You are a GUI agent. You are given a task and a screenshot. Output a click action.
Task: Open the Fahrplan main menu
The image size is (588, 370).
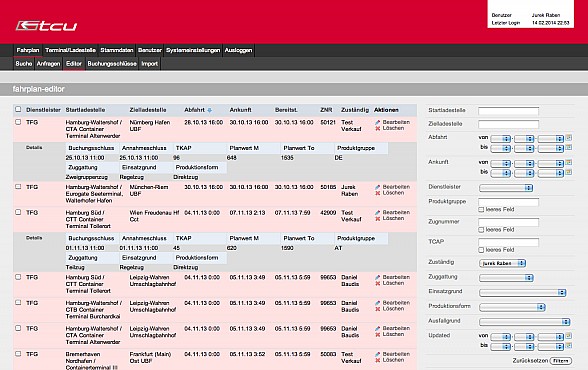click(x=28, y=50)
